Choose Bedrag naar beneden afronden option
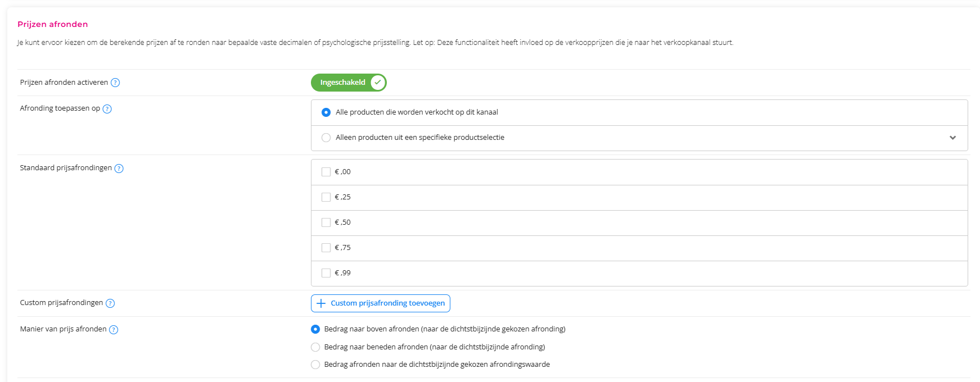 tap(315, 347)
